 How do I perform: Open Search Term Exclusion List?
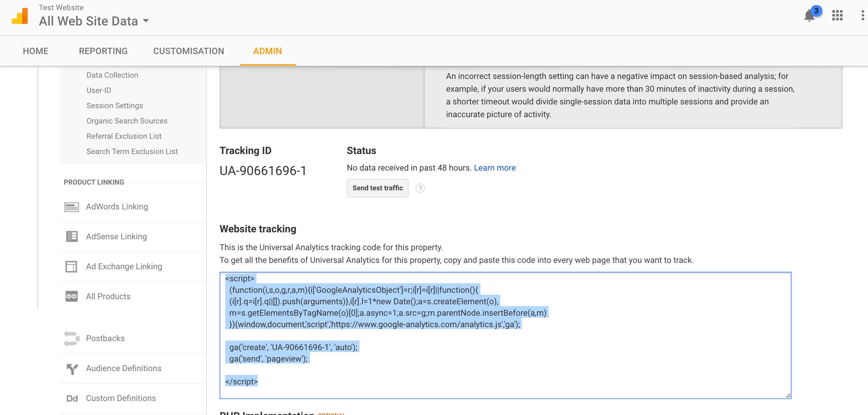(132, 151)
